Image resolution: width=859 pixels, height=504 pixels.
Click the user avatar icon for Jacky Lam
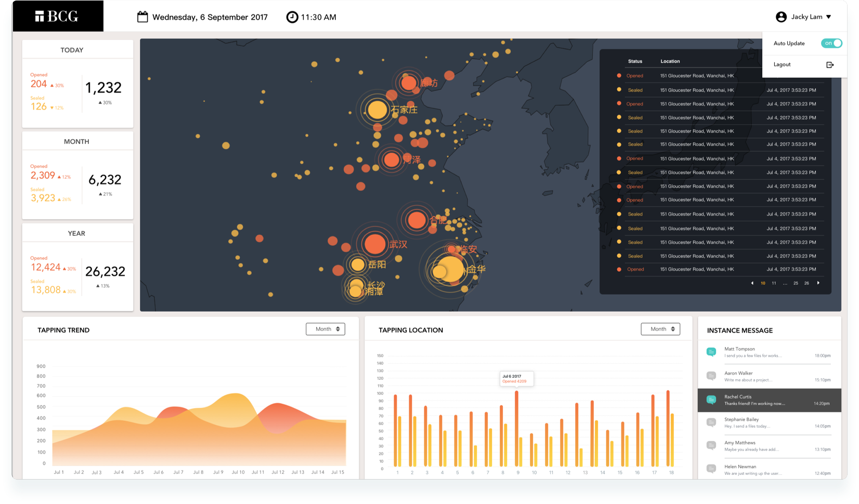click(x=781, y=17)
